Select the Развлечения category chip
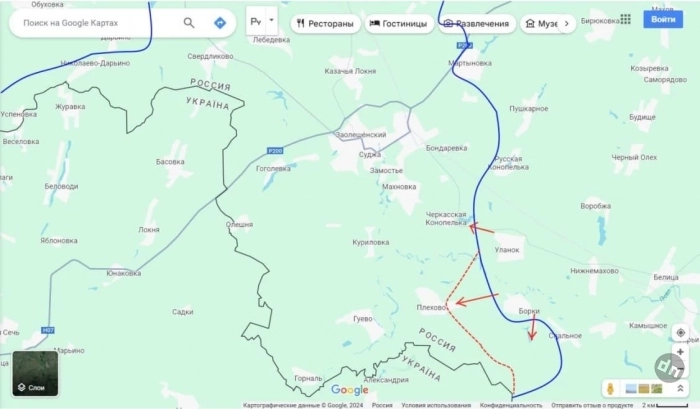This screenshot has width=700, height=409. (x=477, y=24)
